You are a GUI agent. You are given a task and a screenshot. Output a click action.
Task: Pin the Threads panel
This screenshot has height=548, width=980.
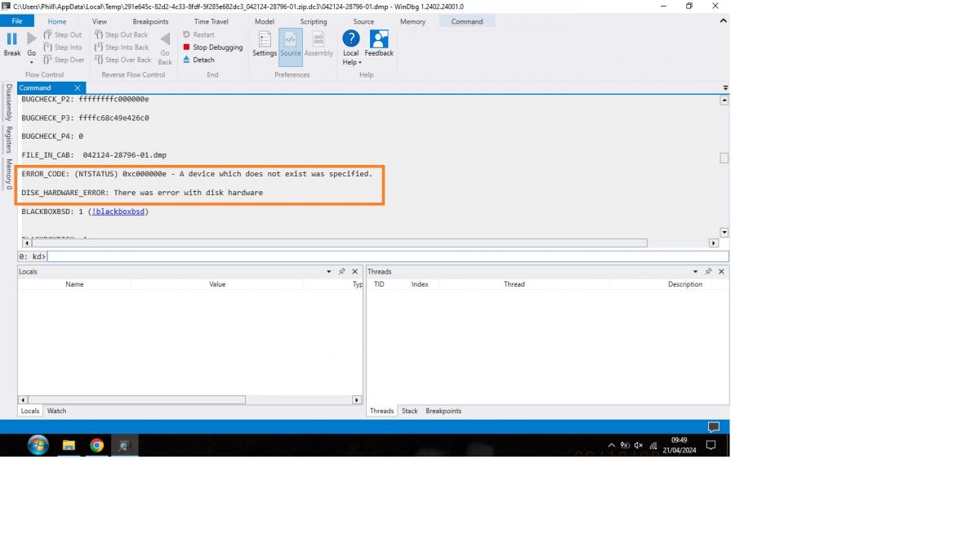(708, 272)
